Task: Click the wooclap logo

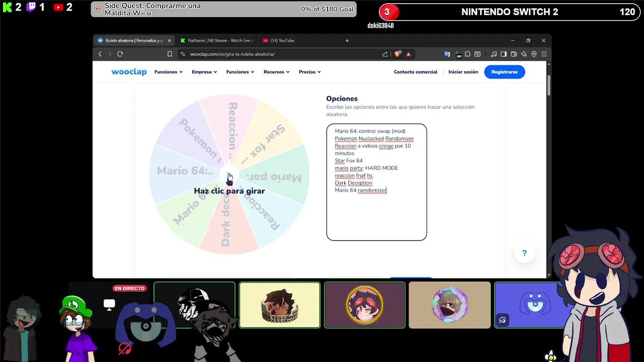Action: (129, 72)
